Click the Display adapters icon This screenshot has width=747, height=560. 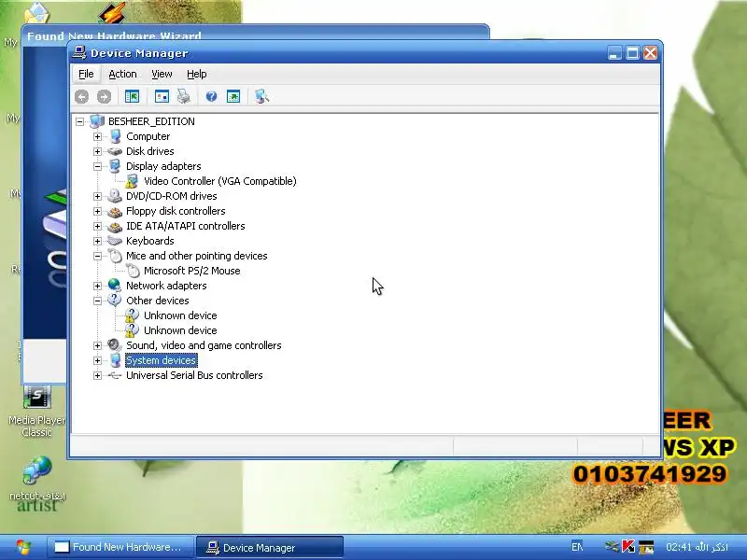[x=115, y=166]
